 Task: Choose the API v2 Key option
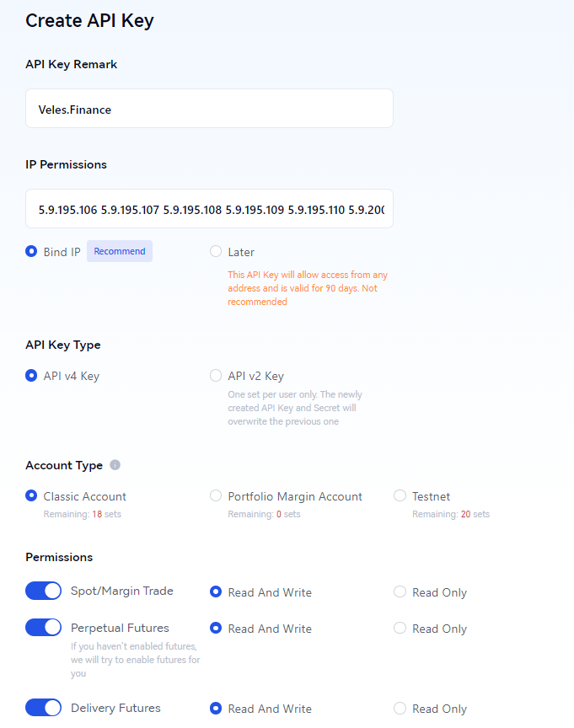tap(216, 376)
